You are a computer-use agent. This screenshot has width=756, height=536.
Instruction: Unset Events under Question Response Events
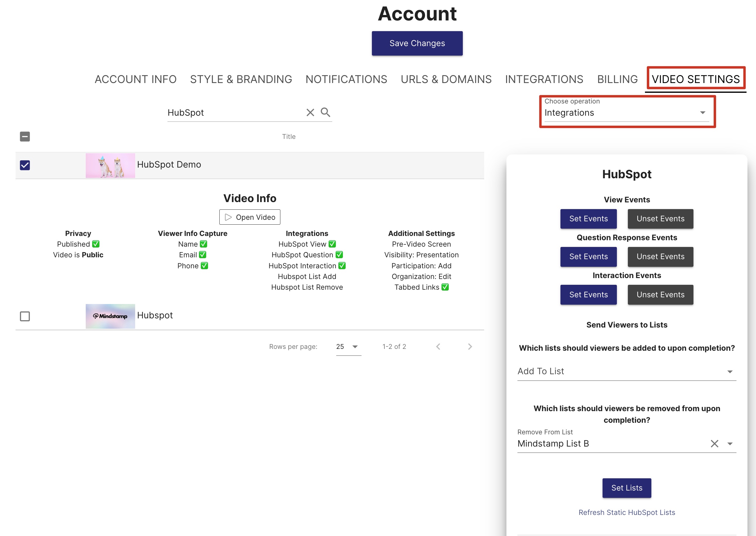tap(660, 257)
